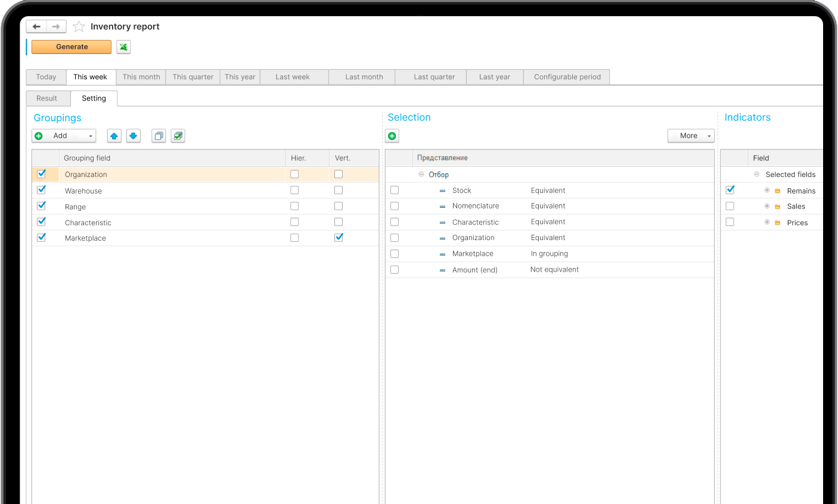Click the Remains folder icon

(x=777, y=191)
